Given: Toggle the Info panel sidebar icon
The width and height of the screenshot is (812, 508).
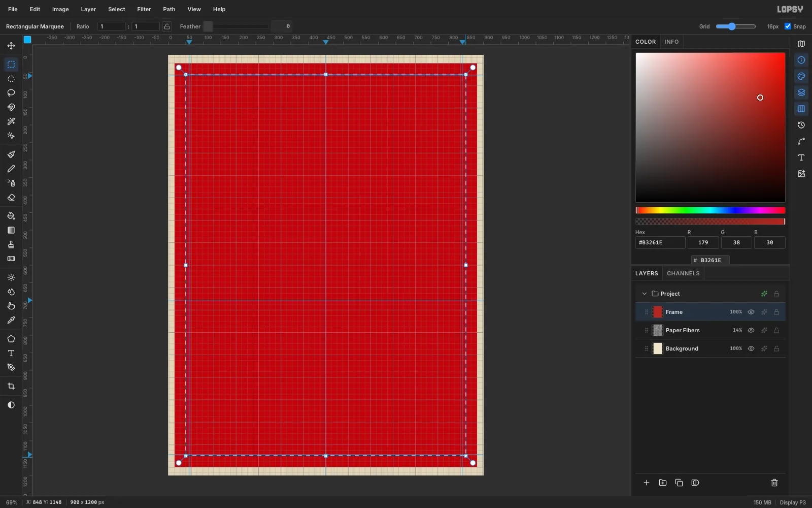Looking at the screenshot, I should pyautogui.click(x=801, y=60).
